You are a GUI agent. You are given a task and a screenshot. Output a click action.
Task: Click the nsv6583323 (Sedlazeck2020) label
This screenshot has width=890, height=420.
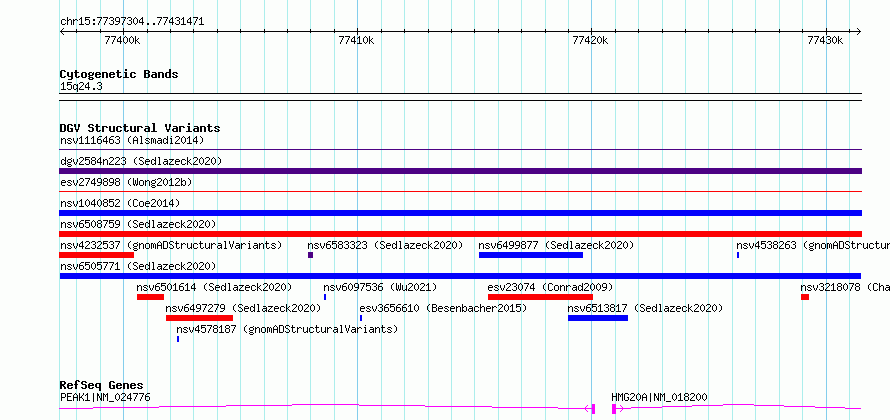click(385, 245)
